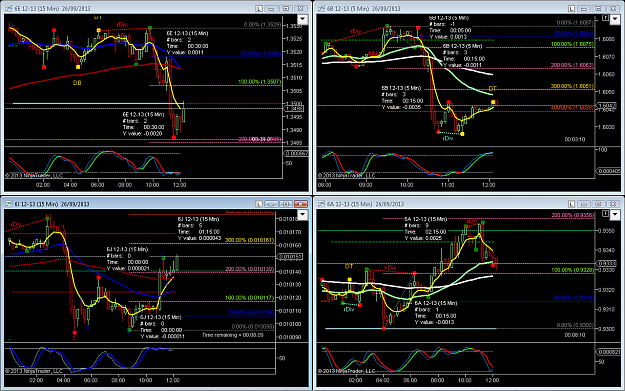Click the 0.000405 indicator value marker on 6B
The height and width of the screenshot is (391, 625).
pos(608,171)
